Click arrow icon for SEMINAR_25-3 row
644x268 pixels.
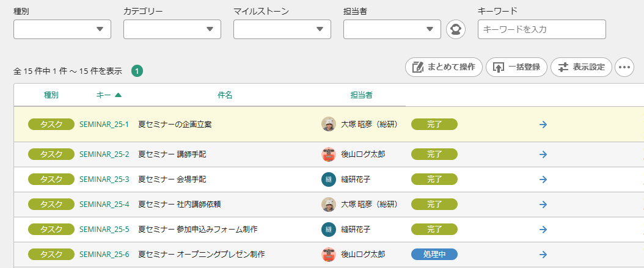coord(543,179)
